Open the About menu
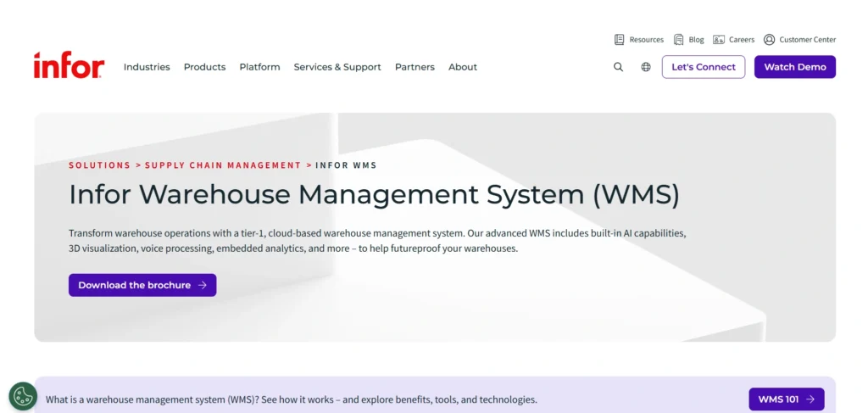Viewport: 868px width, 413px height. click(x=463, y=67)
